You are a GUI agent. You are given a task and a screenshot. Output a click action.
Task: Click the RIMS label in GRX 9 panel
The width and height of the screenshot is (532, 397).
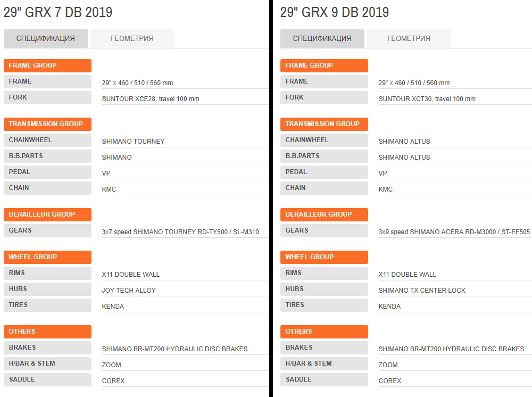coord(324,273)
